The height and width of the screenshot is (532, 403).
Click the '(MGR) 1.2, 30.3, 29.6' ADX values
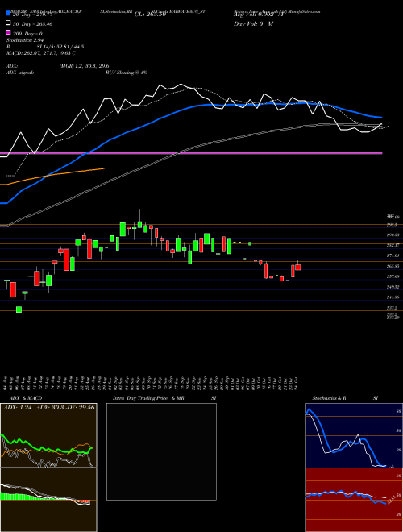click(84, 66)
